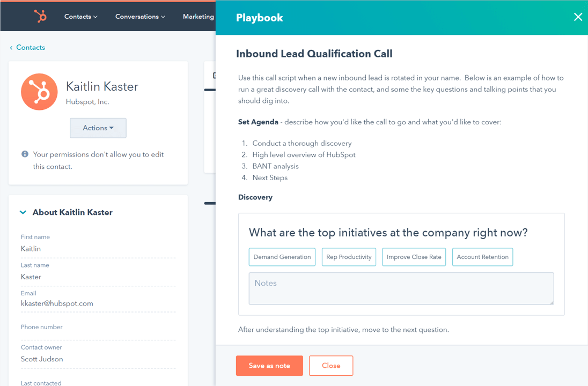Select the Demand Generation answer

(x=282, y=257)
